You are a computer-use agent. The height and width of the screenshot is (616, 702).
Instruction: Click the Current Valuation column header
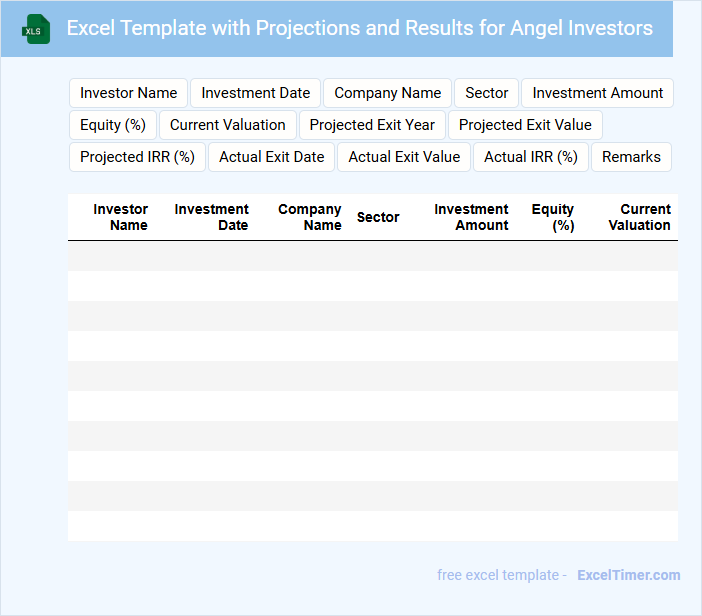click(x=640, y=217)
